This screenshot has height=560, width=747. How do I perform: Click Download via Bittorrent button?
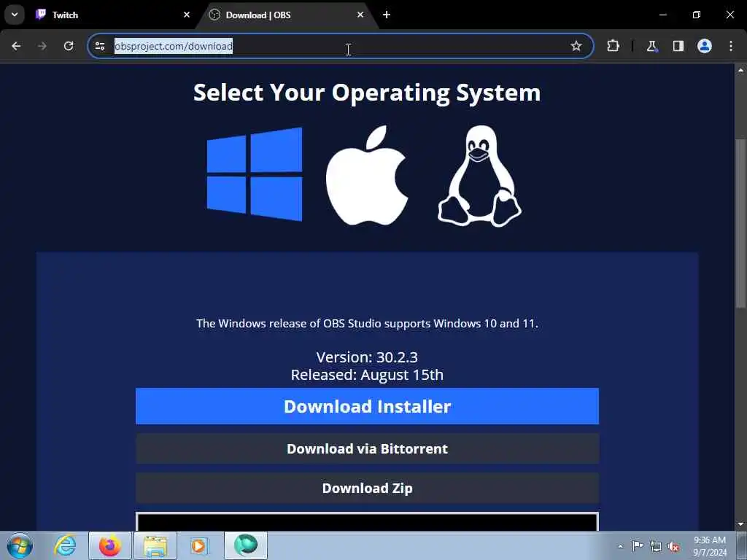(x=367, y=448)
